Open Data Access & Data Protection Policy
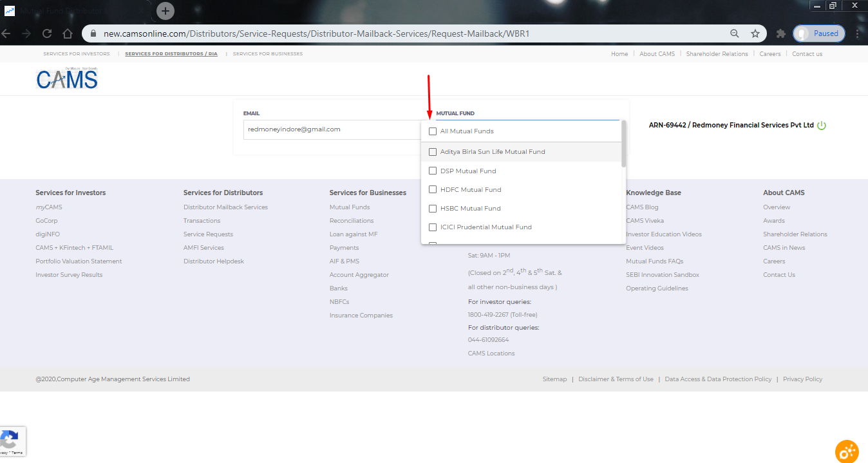Viewport: 868px width, 463px height. pyautogui.click(x=718, y=379)
